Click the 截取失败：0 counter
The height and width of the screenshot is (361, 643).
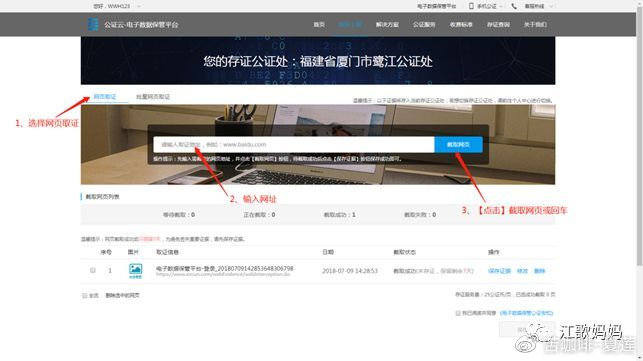[x=420, y=215]
